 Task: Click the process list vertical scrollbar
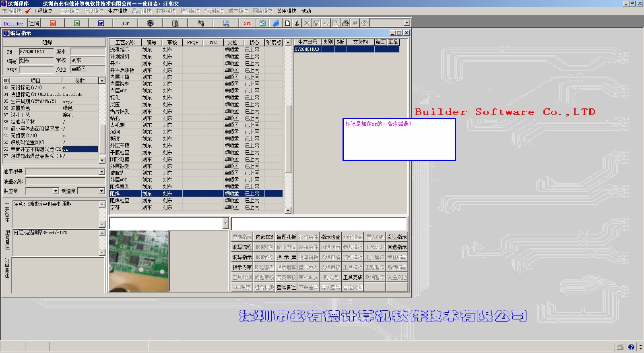point(288,127)
